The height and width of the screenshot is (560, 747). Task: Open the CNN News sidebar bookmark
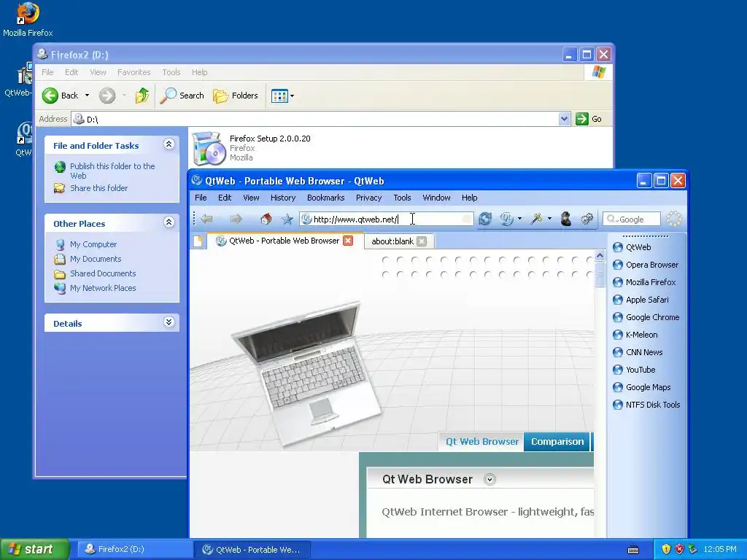pyautogui.click(x=638, y=352)
